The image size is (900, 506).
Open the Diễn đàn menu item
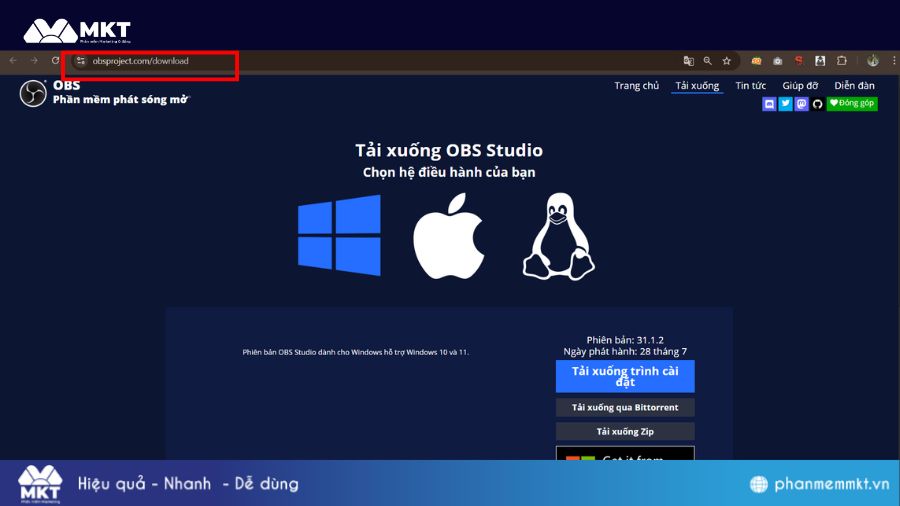[x=854, y=85]
